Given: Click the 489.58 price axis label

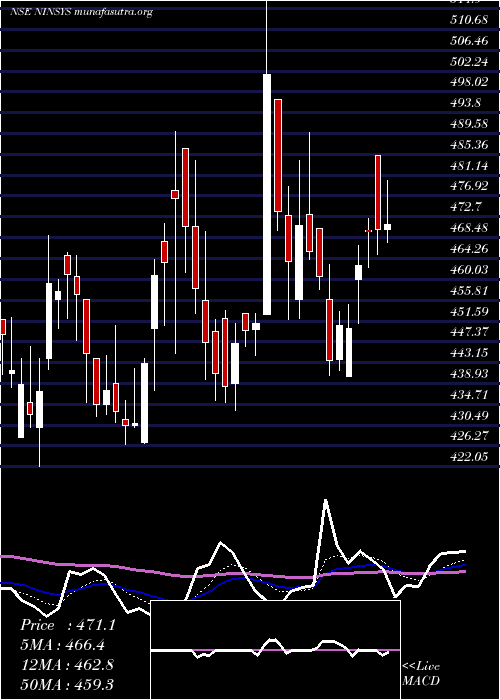Looking at the screenshot, I should point(468,124).
